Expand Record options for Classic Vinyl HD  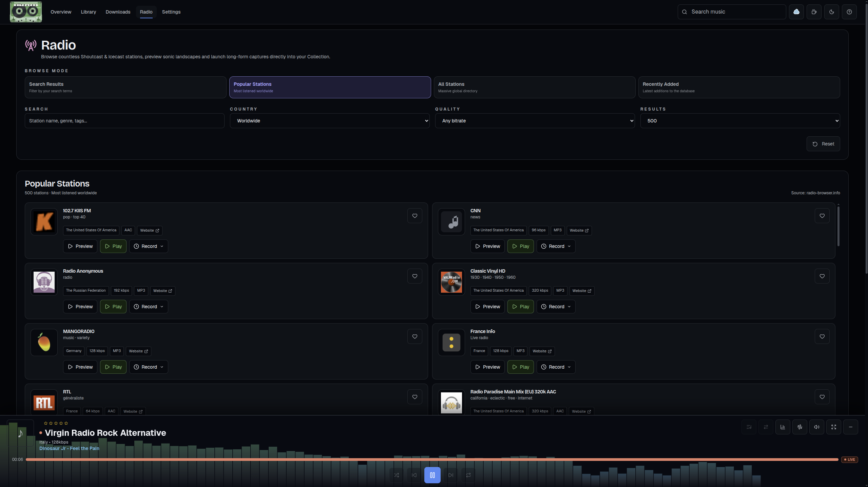(x=556, y=307)
